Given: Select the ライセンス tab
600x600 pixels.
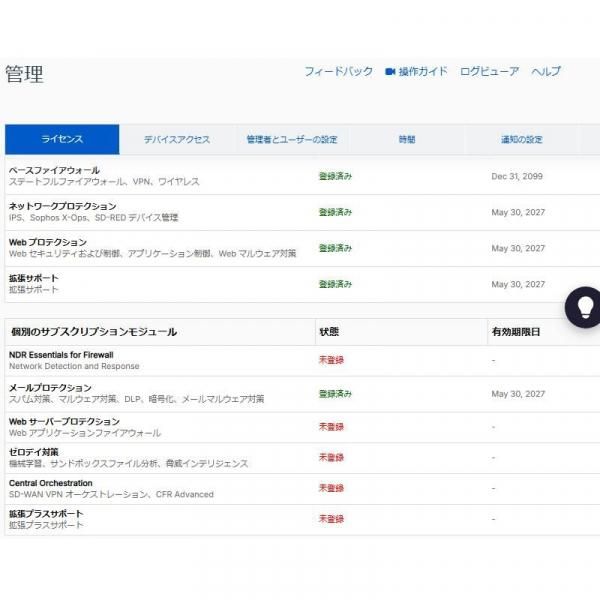Looking at the screenshot, I should coord(62,140).
